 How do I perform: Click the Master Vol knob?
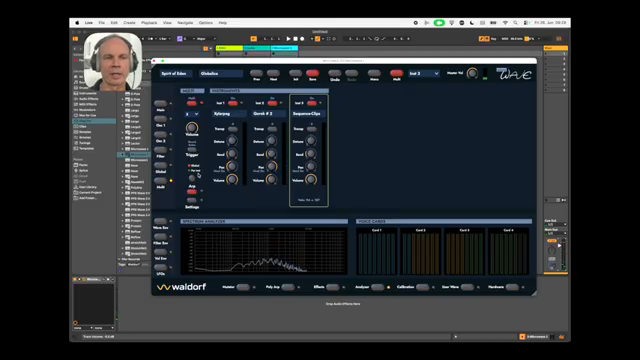[472, 73]
